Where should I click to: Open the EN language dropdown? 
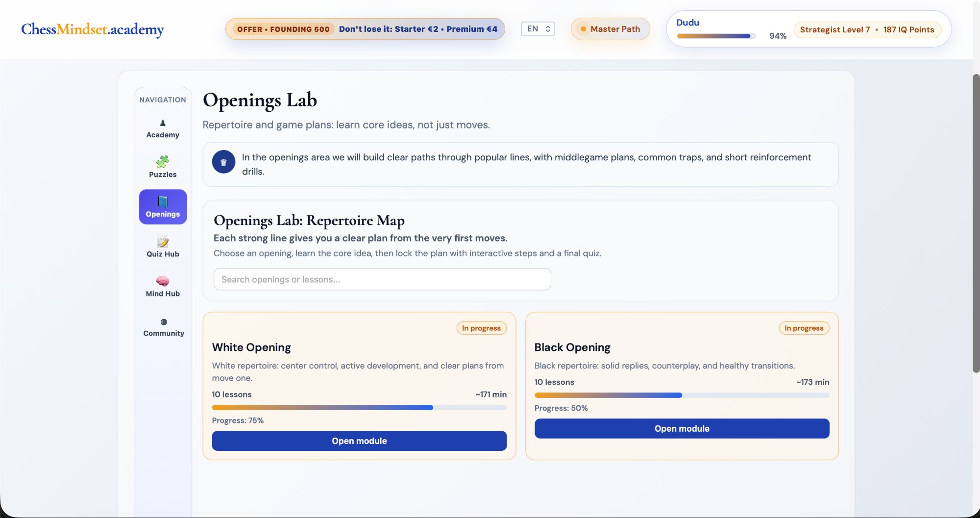coord(538,29)
